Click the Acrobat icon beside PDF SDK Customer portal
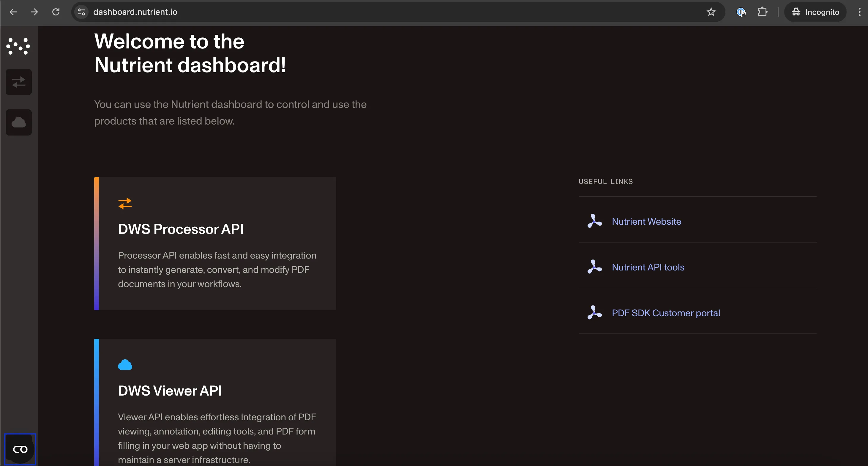 point(594,313)
